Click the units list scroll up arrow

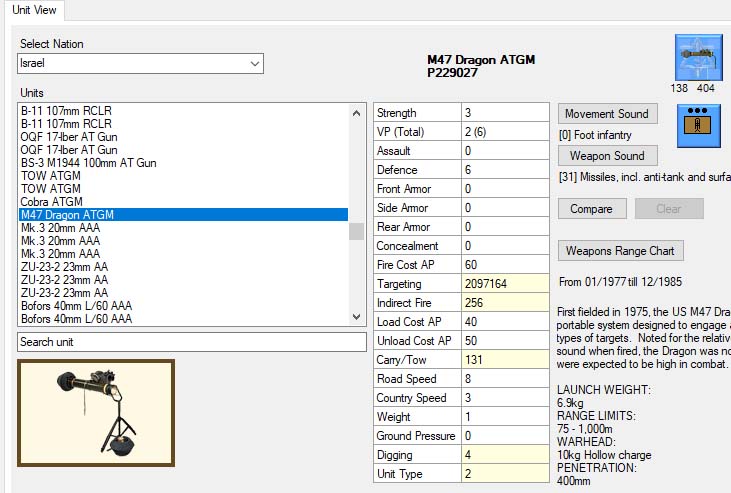pyautogui.click(x=357, y=113)
